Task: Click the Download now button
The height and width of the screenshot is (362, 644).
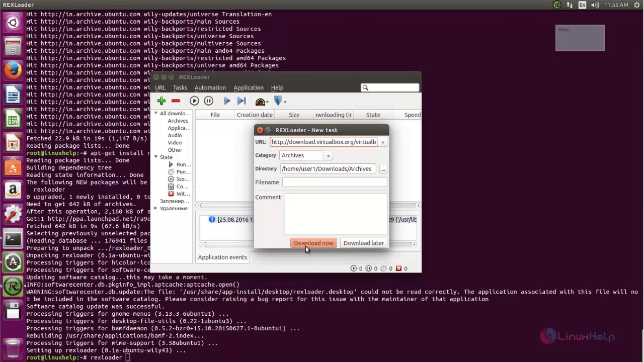Action: pyautogui.click(x=313, y=243)
